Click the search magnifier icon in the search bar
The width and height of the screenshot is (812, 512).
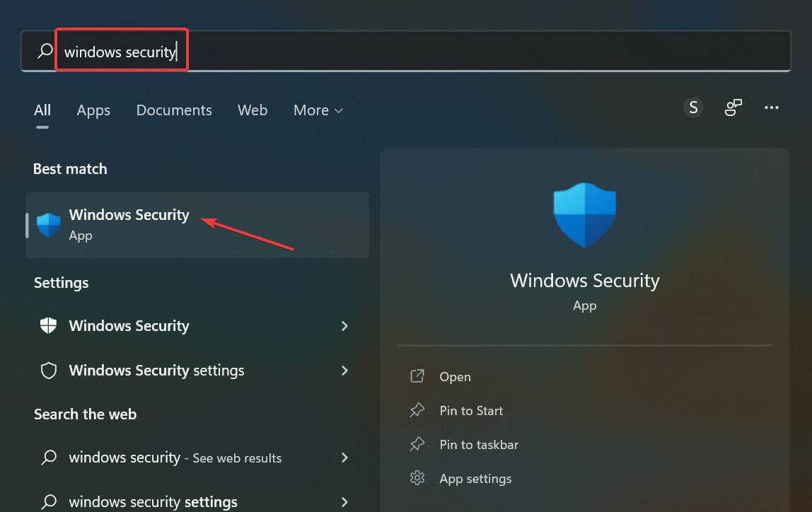(x=44, y=50)
